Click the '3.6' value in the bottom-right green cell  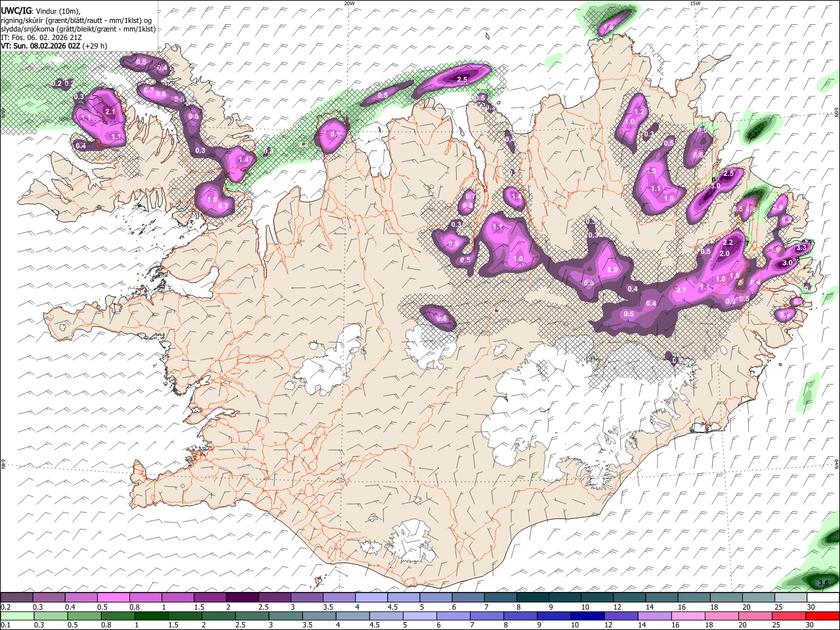(x=825, y=583)
